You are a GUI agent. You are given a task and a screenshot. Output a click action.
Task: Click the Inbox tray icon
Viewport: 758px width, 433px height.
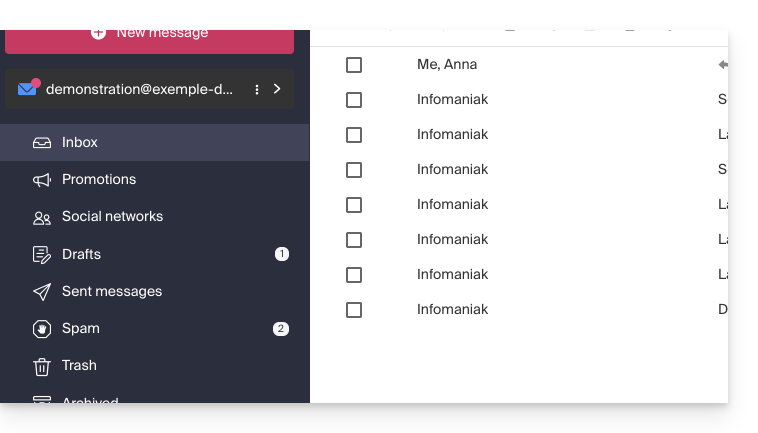coord(42,143)
